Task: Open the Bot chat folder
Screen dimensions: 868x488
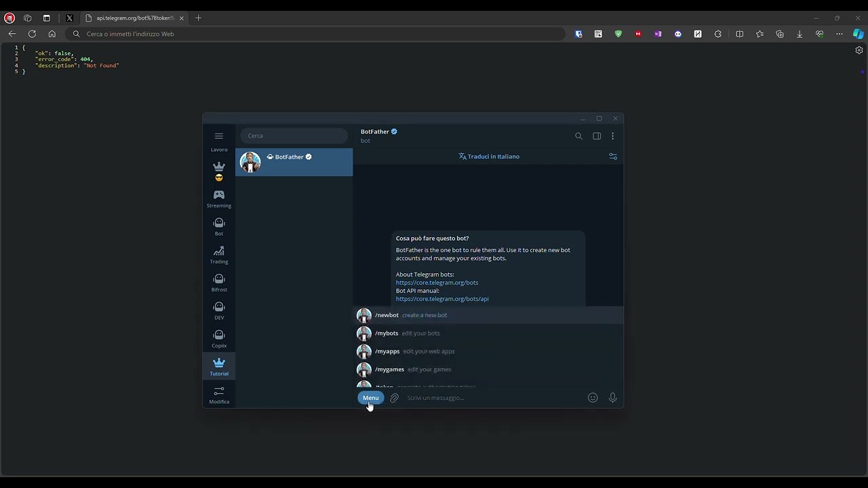Action: (x=218, y=227)
